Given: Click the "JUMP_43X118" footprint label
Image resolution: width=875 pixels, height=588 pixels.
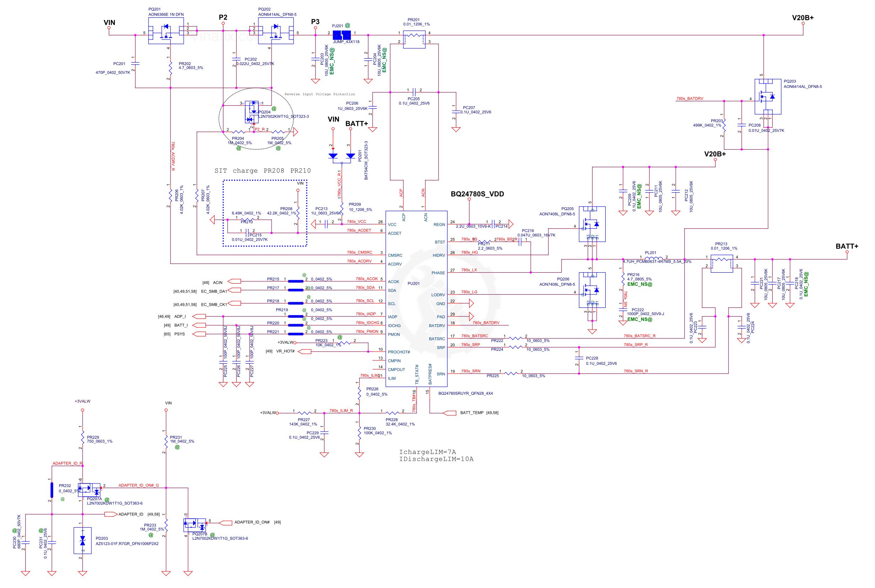Looking at the screenshot, I should click(x=346, y=42).
